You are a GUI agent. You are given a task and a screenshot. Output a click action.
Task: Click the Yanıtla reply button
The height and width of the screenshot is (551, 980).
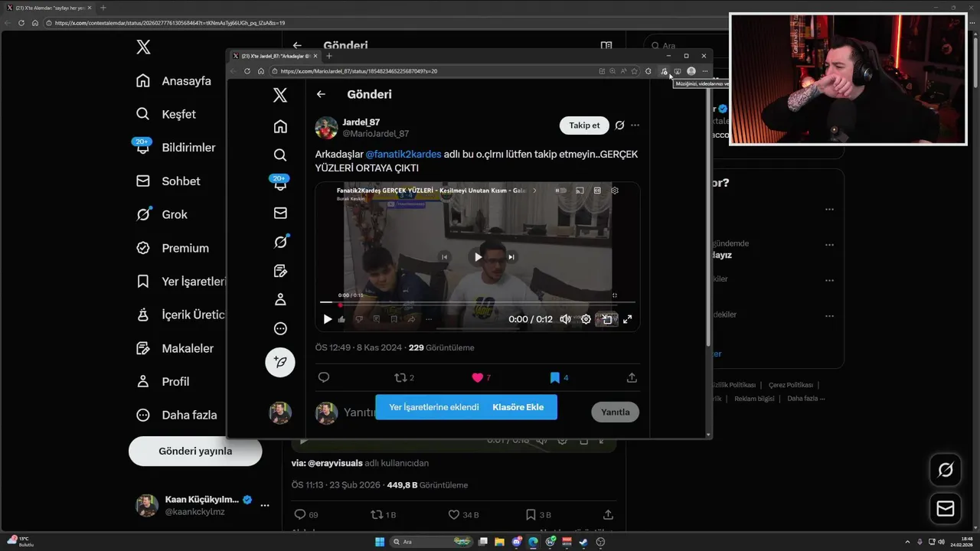[615, 412]
